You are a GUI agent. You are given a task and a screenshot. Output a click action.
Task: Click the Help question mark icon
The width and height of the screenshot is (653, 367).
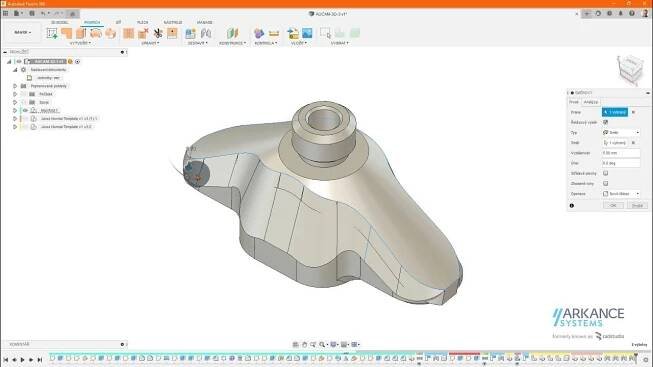[x=632, y=13]
